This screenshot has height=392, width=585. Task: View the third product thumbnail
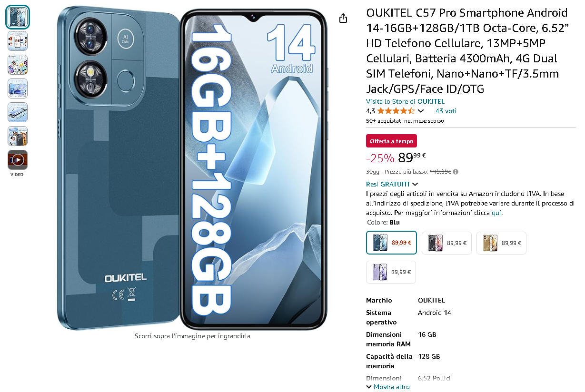tap(18, 65)
